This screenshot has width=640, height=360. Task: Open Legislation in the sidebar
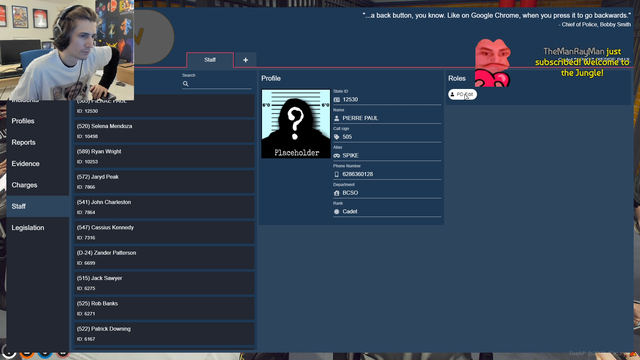pyautogui.click(x=38, y=228)
